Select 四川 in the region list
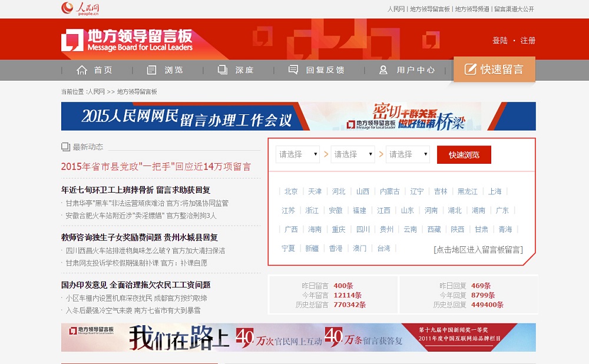This screenshot has width=589, height=364. click(363, 229)
